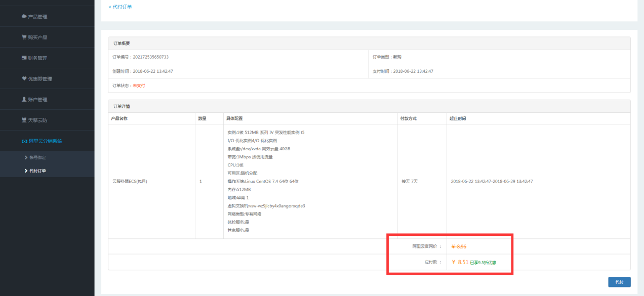Image resolution: width=644 pixels, height=296 pixels.
Task: Click the card icon for 财务管理
Action: 24,58
